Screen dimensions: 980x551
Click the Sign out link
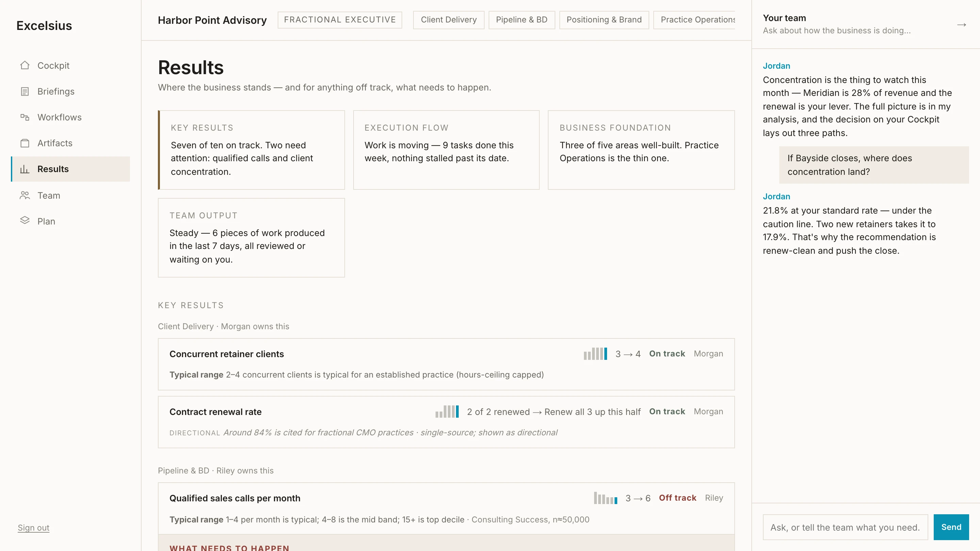[x=33, y=528]
